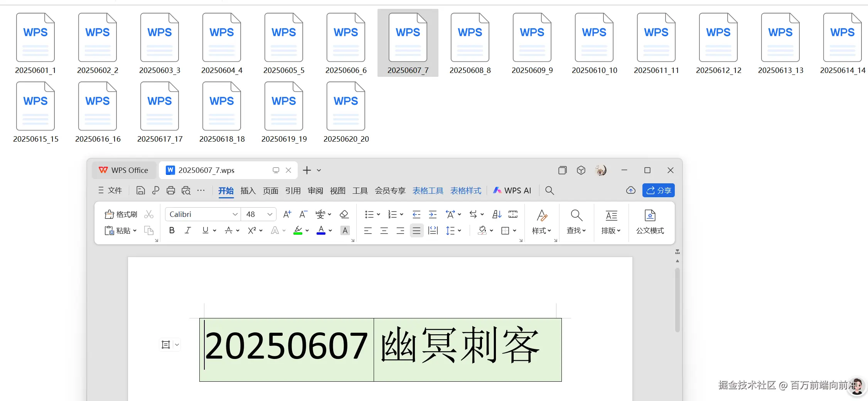This screenshot has height=401, width=868.
Task: Align text right
Action: [x=400, y=231]
